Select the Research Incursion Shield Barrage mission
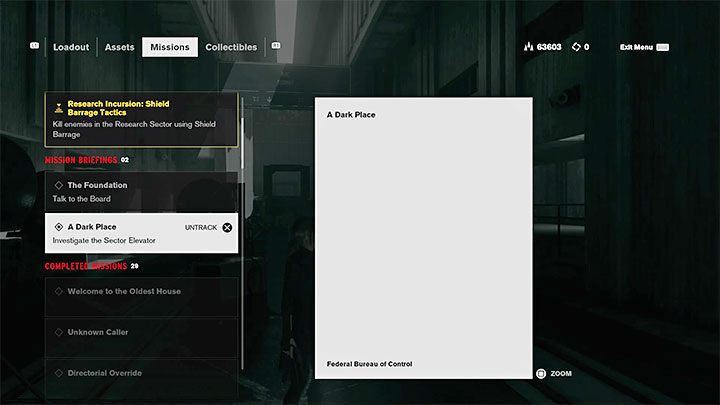 [x=140, y=118]
